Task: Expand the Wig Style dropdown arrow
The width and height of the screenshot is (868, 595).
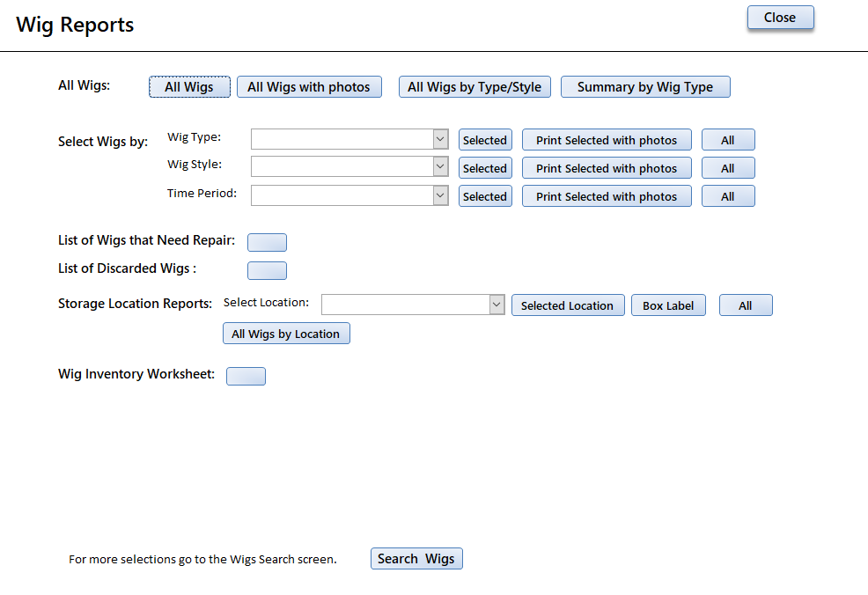Action: tap(441, 166)
